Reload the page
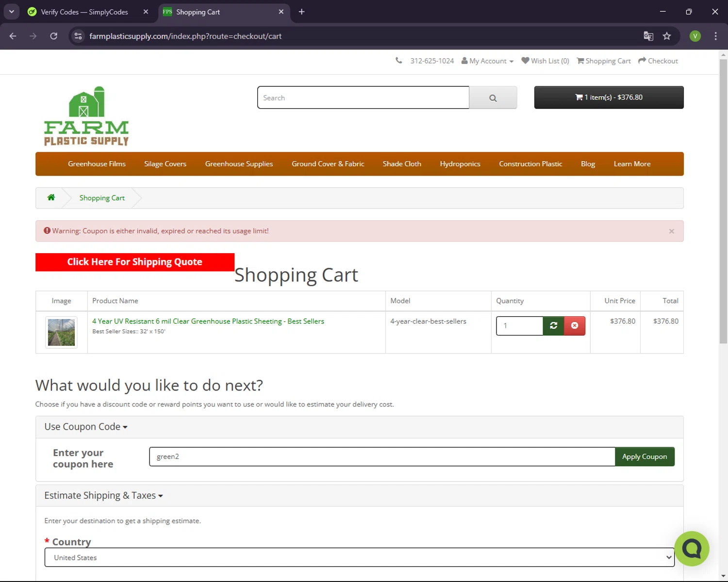728x582 pixels. [54, 36]
